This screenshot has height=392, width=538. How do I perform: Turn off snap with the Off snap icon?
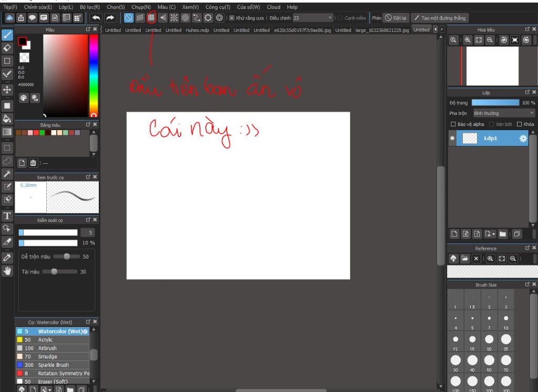tap(128, 18)
